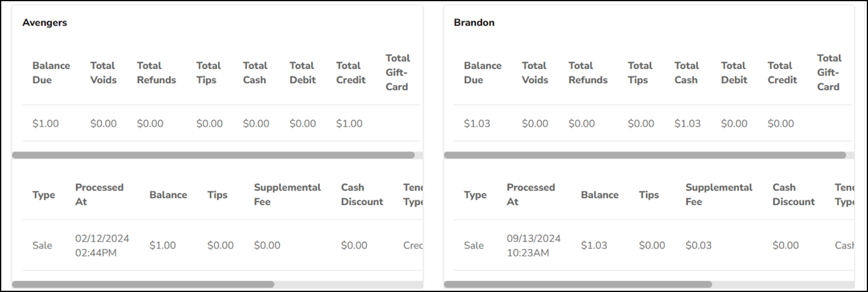
Task: Click Total Gift-Card header in Avengers table
Action: (x=398, y=73)
